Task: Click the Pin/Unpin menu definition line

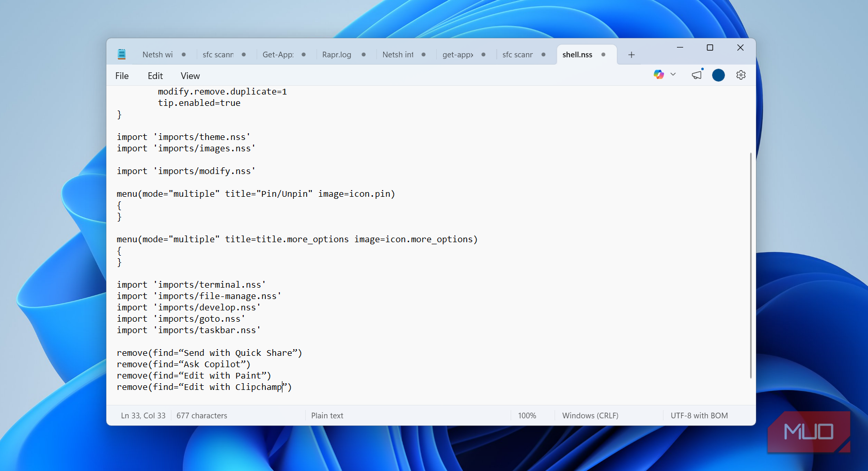Action: point(256,194)
